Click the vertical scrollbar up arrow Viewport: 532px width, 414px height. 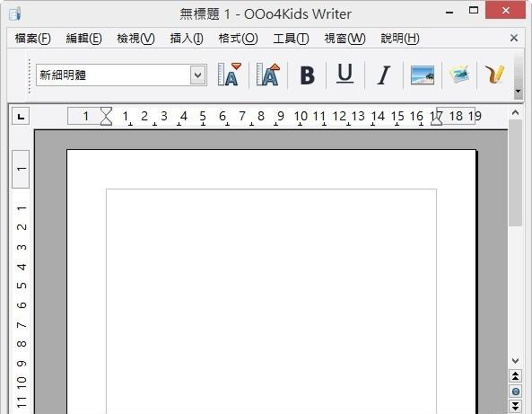point(515,113)
